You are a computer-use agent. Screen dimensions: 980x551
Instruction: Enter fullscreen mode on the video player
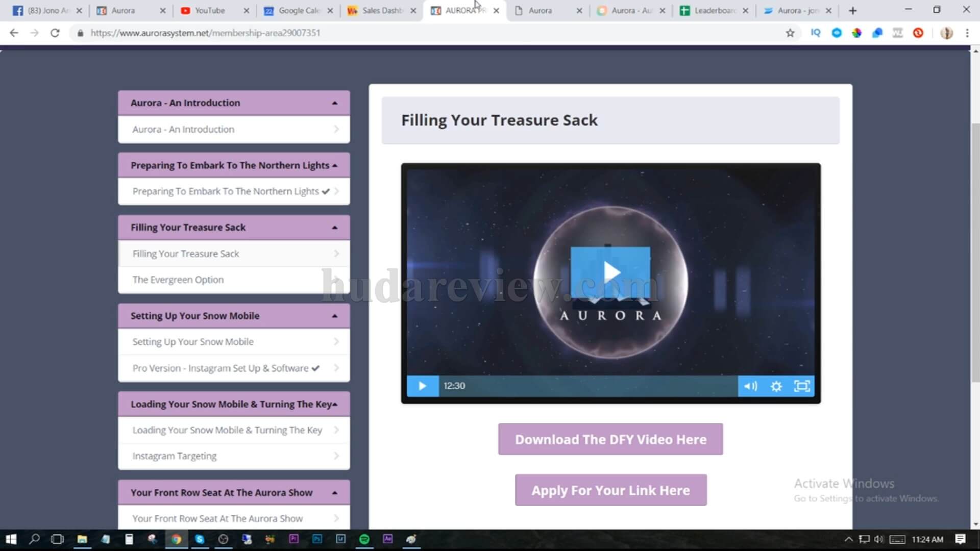802,386
